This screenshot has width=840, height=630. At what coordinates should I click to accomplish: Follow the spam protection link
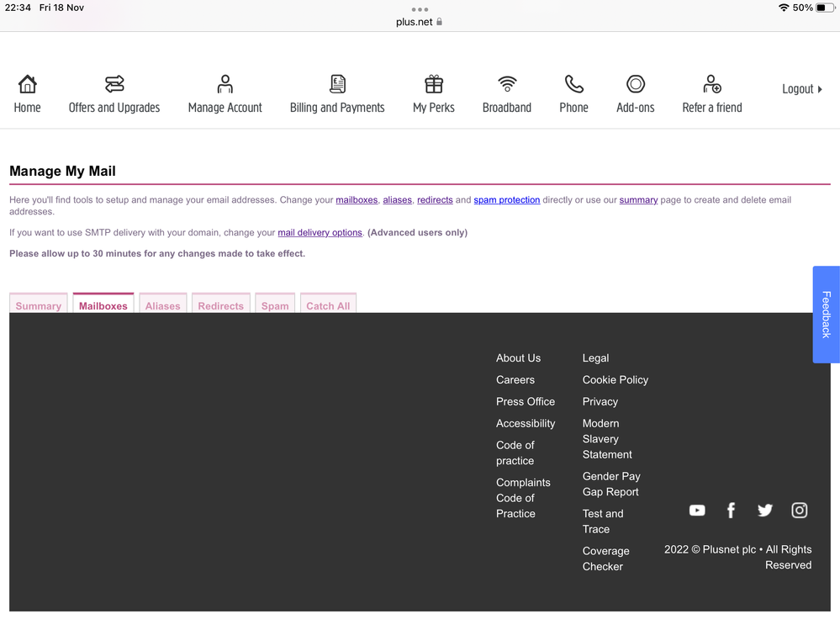pyautogui.click(x=506, y=200)
